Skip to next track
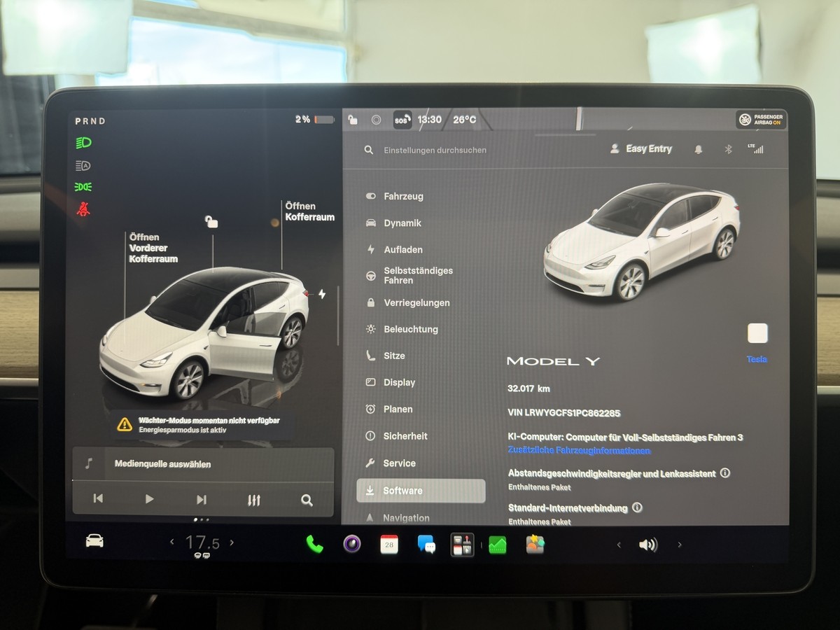The height and width of the screenshot is (630, 840). 202,499
